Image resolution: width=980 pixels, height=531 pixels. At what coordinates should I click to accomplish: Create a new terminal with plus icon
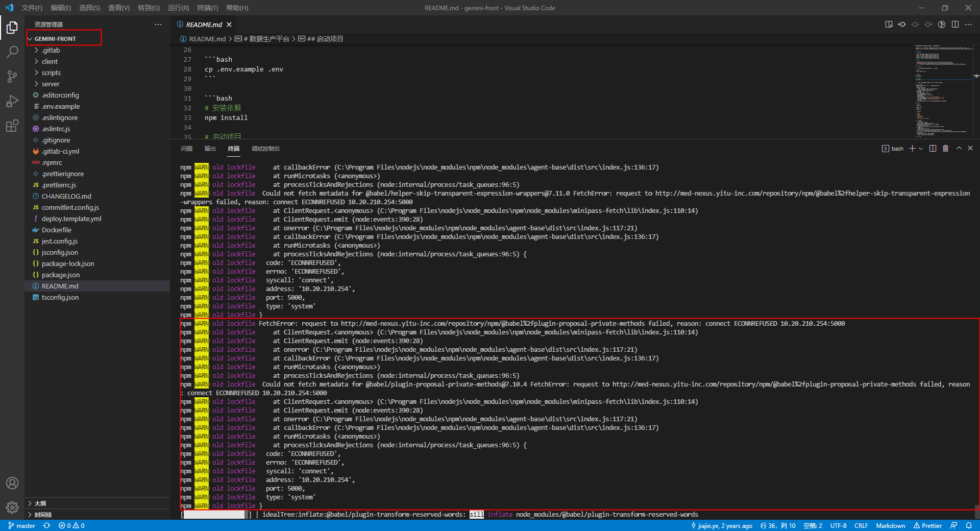point(912,149)
